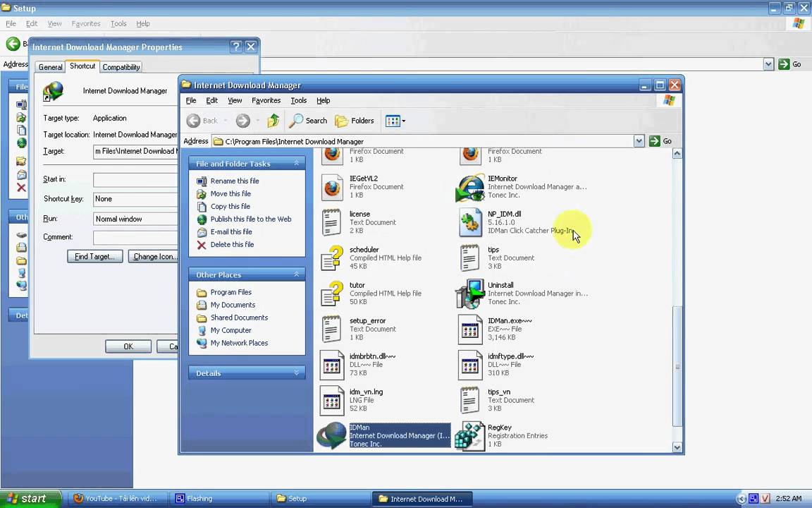Open Edit menu in Internet Download Manager window
This screenshot has height=508, width=812.
coord(211,101)
